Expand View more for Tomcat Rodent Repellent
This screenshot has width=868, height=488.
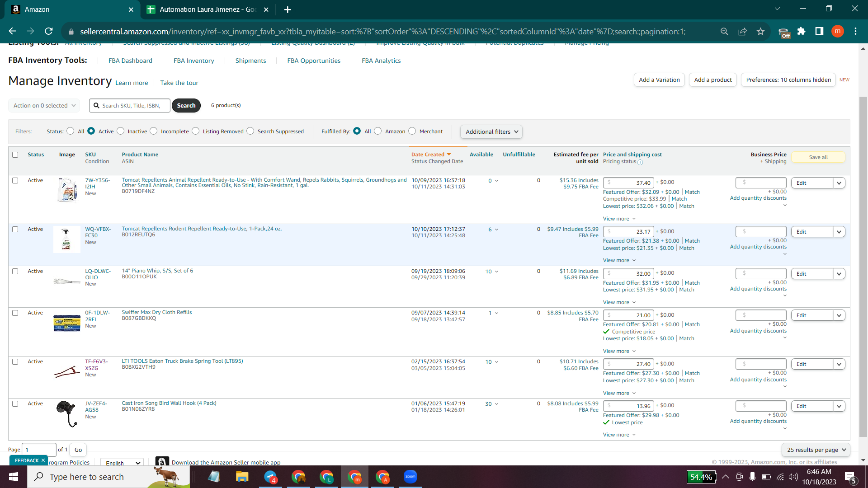click(x=619, y=260)
